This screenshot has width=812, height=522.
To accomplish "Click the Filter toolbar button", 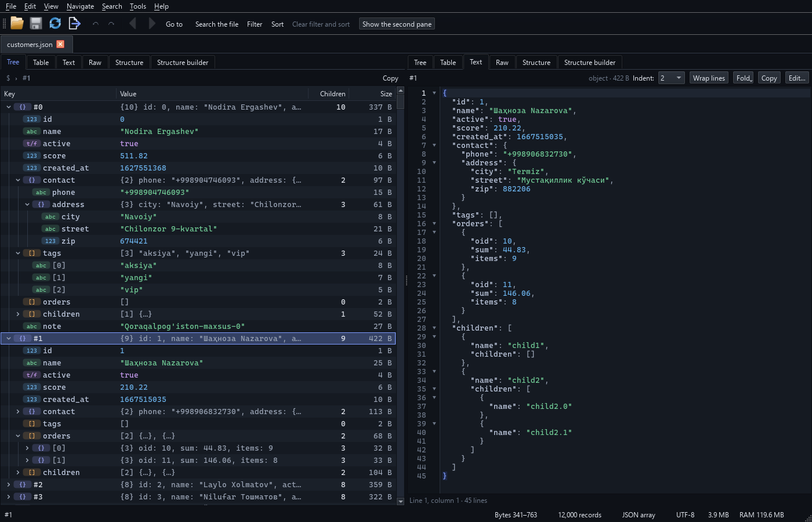I will click(255, 24).
